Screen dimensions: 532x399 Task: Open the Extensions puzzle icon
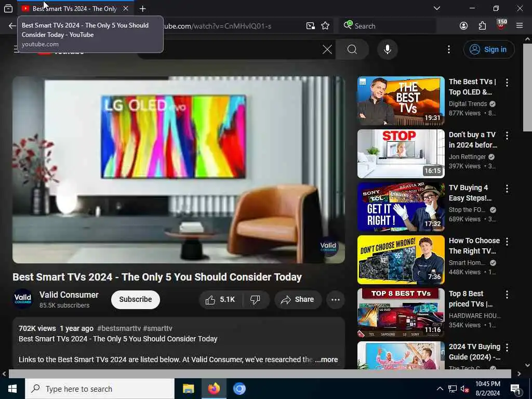click(x=482, y=26)
